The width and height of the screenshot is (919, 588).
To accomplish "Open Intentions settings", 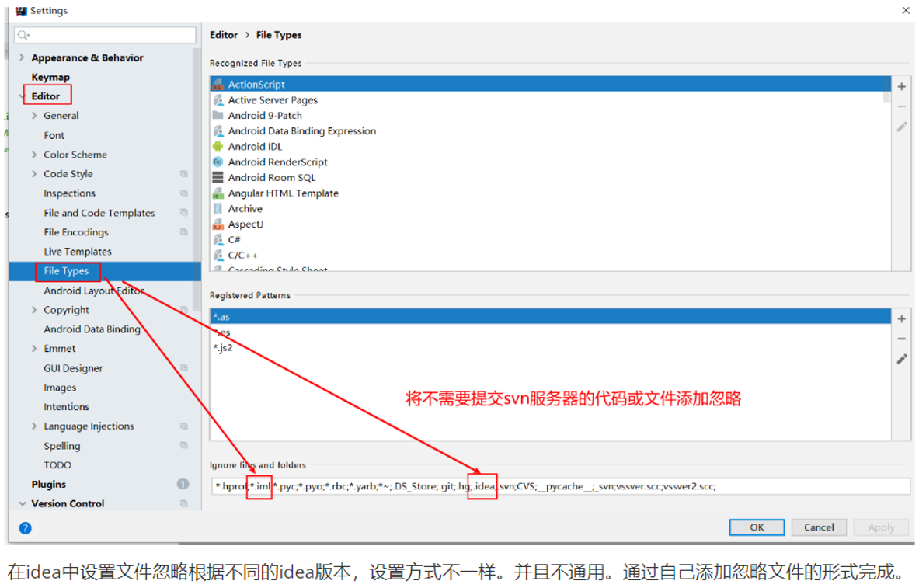I will coord(66,407).
